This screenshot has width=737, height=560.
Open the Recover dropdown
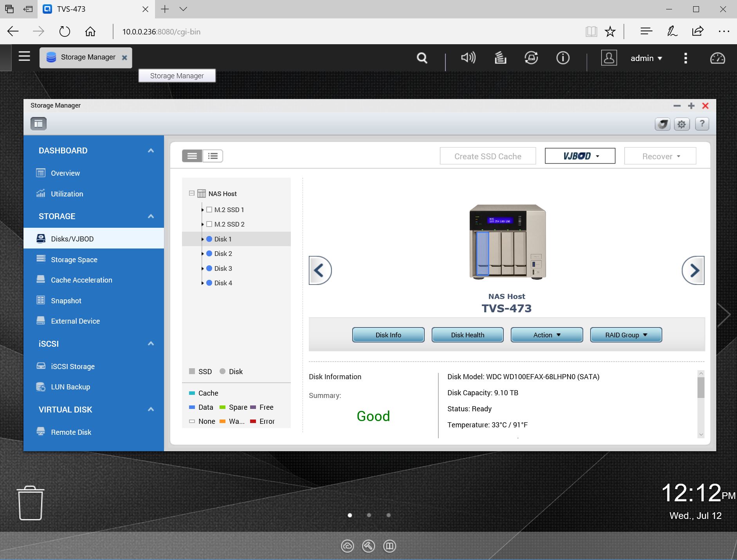(660, 156)
